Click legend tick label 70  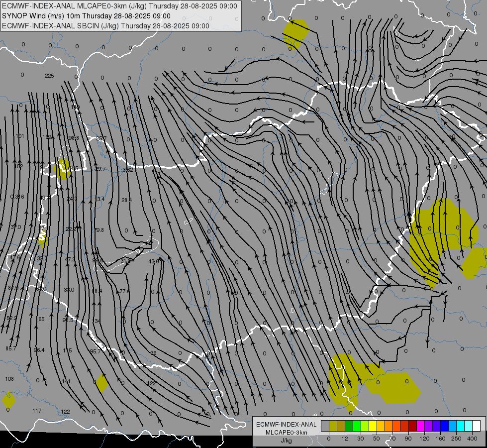[392, 439]
